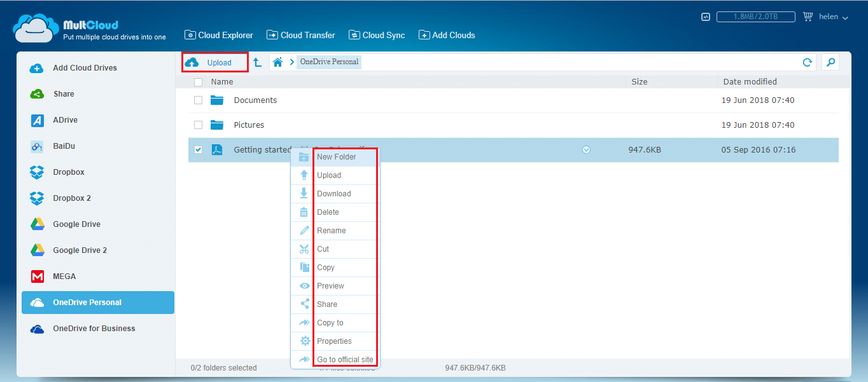868x382 pixels.
Task: Refresh the file list with the refresh icon
Action: [807, 62]
